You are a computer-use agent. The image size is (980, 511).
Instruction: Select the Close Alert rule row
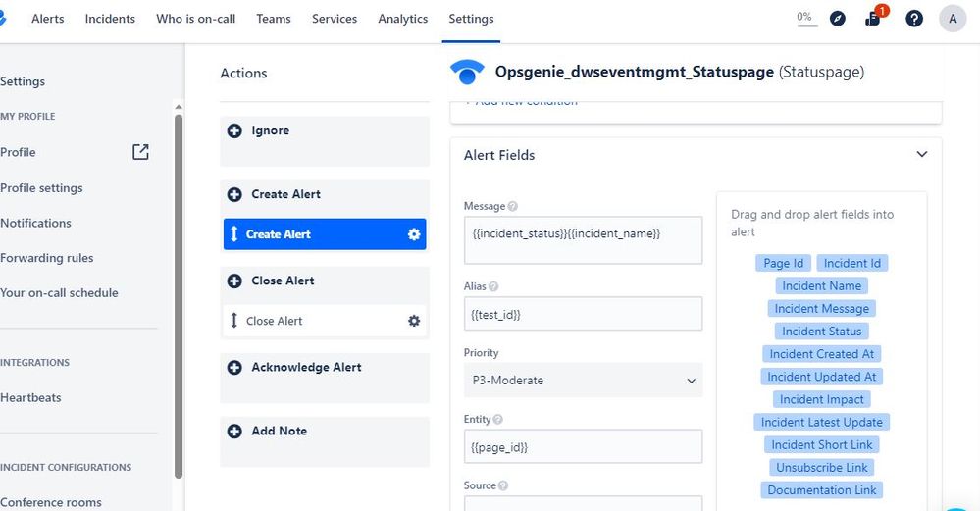325,321
